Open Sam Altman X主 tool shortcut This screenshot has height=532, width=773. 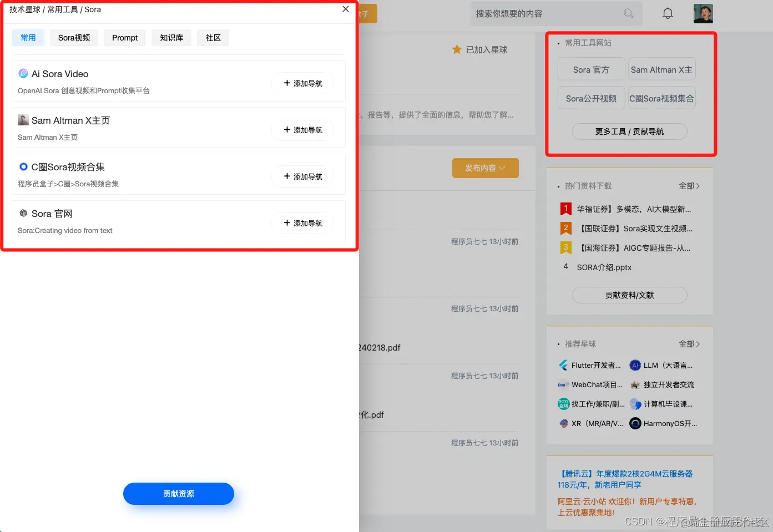pyautogui.click(x=661, y=69)
